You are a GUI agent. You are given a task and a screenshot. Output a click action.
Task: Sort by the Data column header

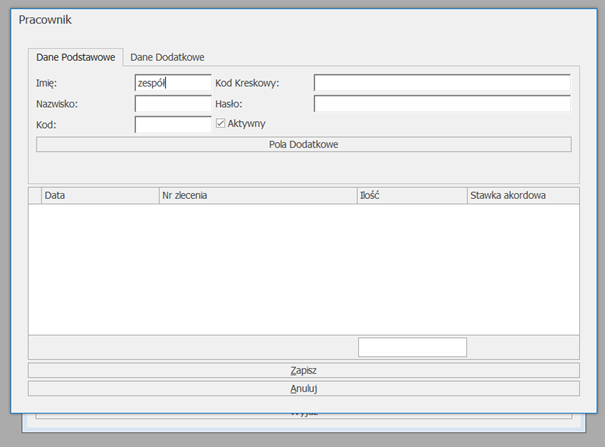tap(99, 196)
